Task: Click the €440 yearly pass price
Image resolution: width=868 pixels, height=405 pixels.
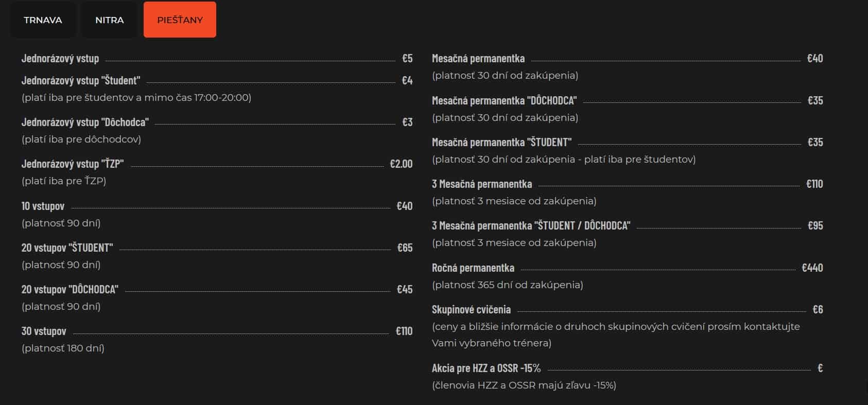Action: pyautogui.click(x=812, y=268)
